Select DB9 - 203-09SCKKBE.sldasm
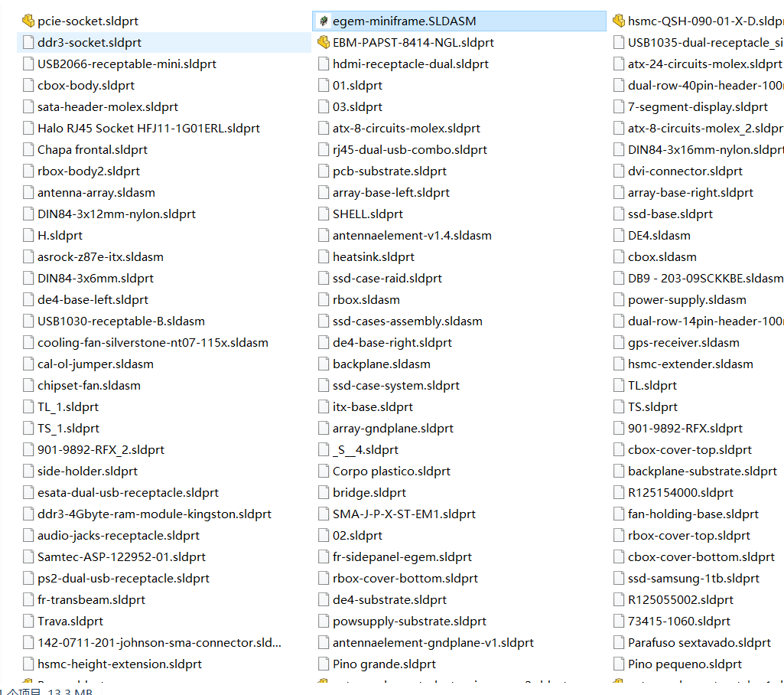The height and width of the screenshot is (695, 784). point(705,278)
